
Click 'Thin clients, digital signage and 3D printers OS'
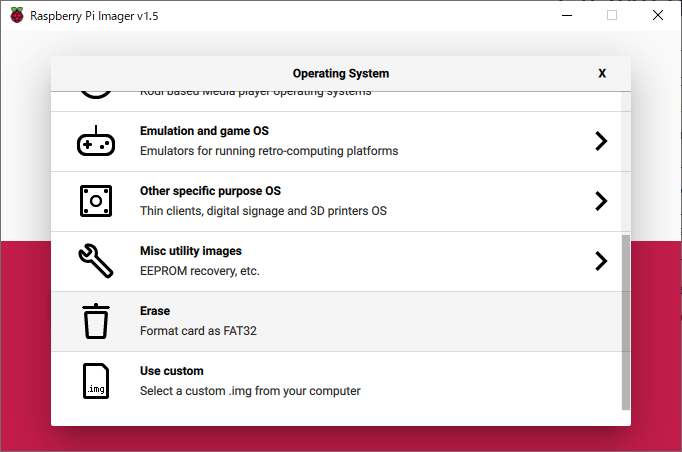pyautogui.click(x=263, y=211)
